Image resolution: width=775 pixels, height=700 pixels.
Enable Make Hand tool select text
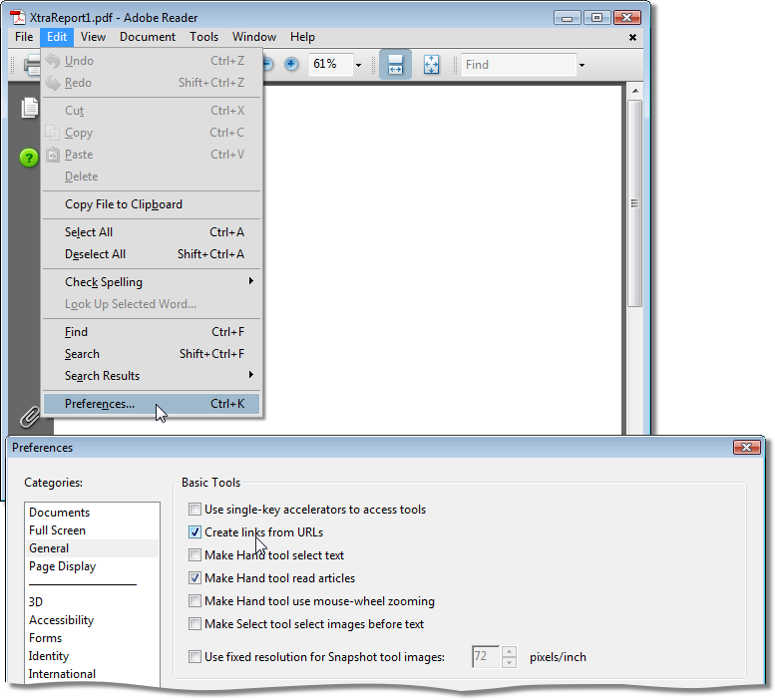coord(194,554)
